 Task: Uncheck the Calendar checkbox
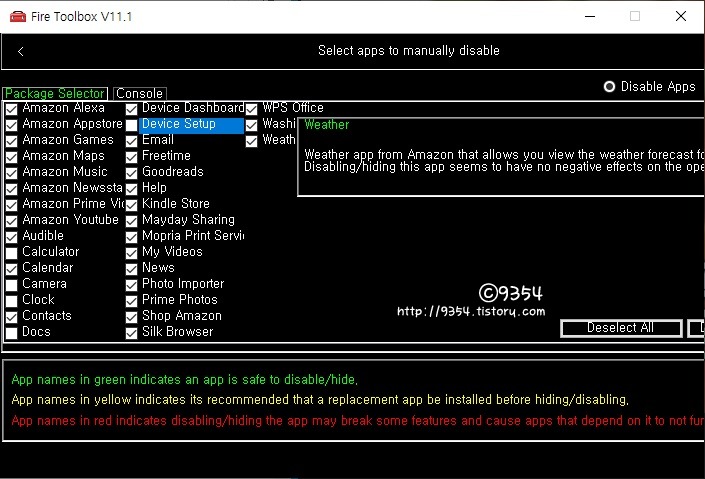click(x=12, y=269)
